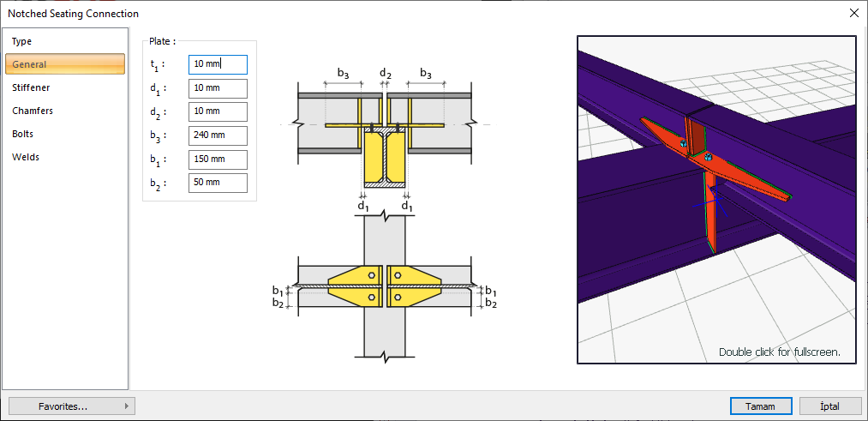Image resolution: width=868 pixels, height=421 pixels.
Task: Select the d2 input field
Action: click(218, 111)
